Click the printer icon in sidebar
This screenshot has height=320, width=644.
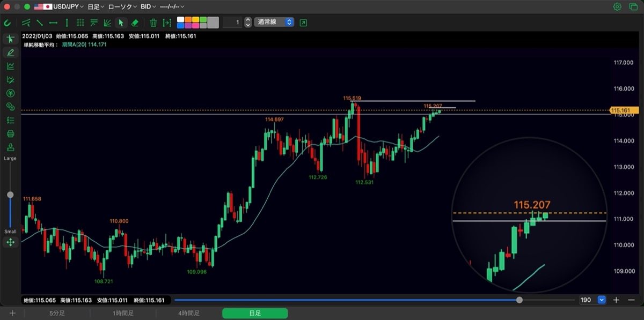[10, 133]
